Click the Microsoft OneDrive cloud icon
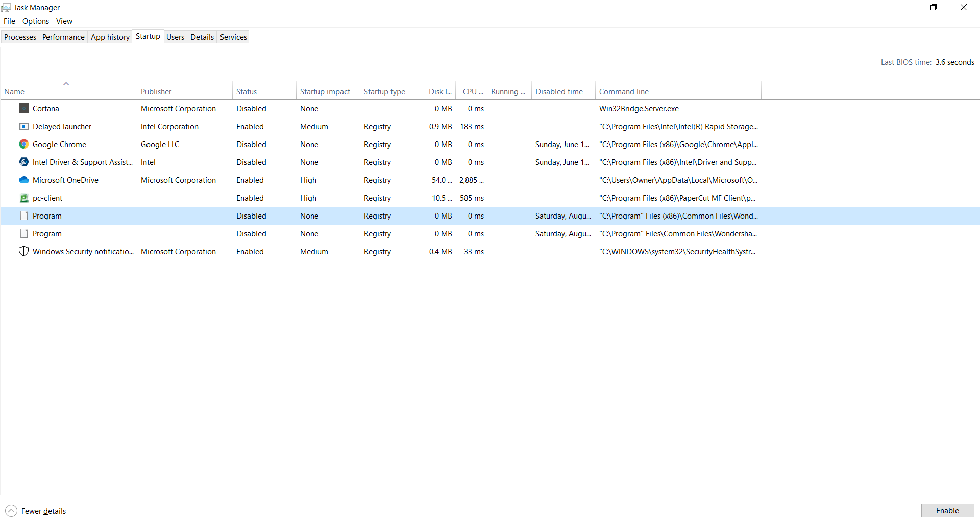980x526 pixels. coord(24,180)
